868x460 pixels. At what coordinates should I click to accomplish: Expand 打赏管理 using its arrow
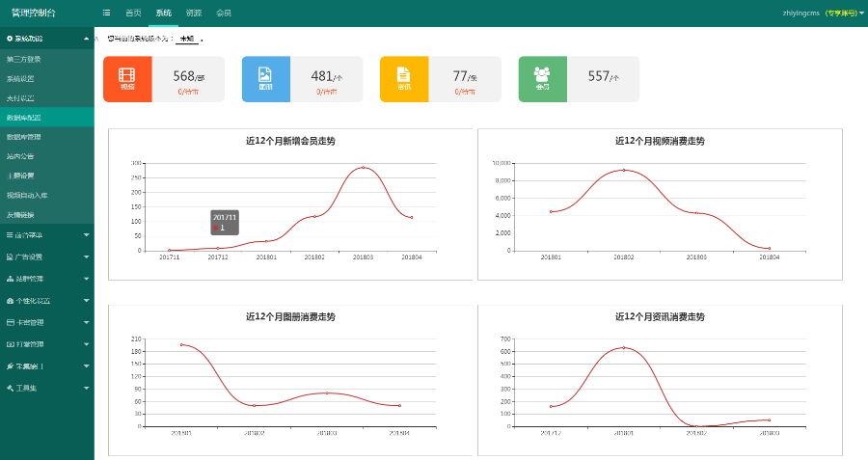[x=87, y=344]
